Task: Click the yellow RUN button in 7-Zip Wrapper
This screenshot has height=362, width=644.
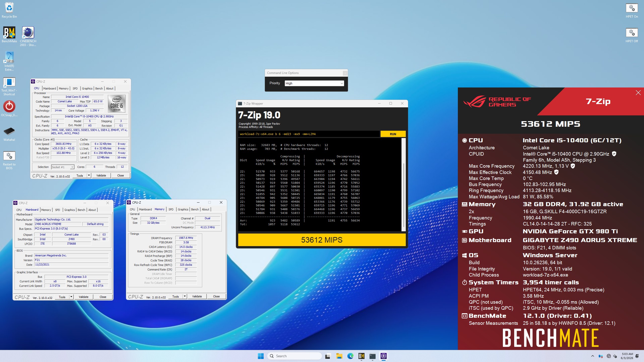Action: point(393,134)
